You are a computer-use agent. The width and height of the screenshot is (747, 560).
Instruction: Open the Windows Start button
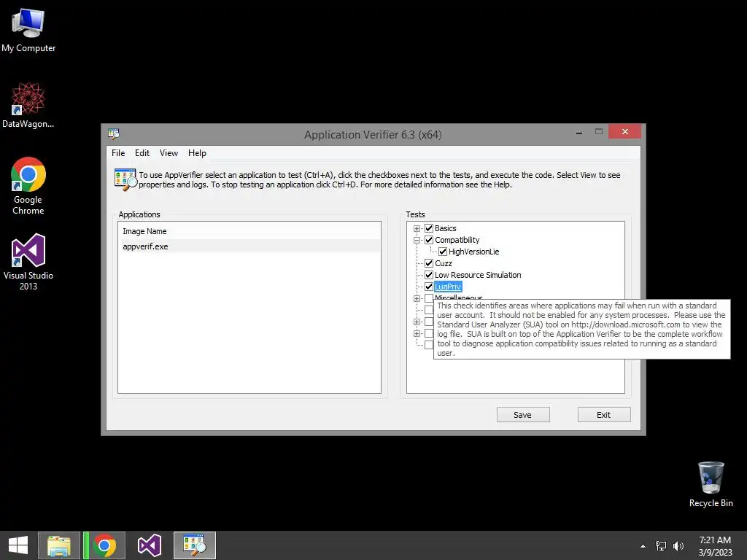pyautogui.click(x=18, y=545)
